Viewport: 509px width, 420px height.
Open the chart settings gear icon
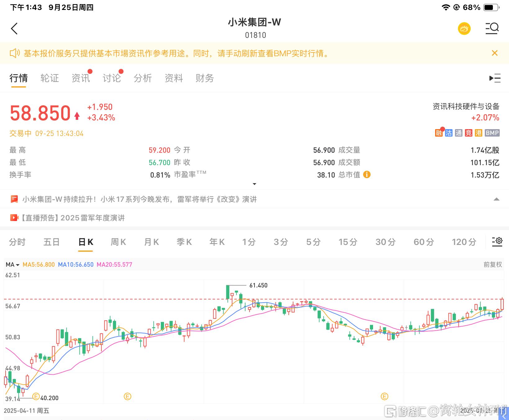[x=497, y=241]
